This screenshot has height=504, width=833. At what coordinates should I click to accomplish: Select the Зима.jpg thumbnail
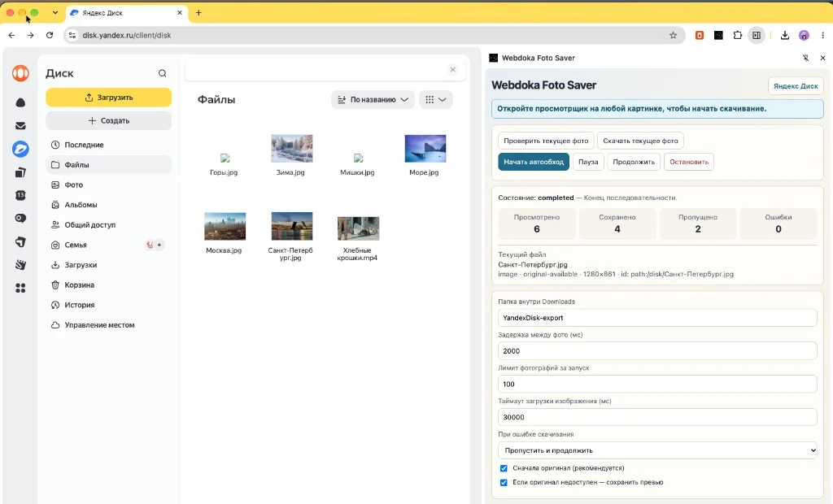pos(292,148)
